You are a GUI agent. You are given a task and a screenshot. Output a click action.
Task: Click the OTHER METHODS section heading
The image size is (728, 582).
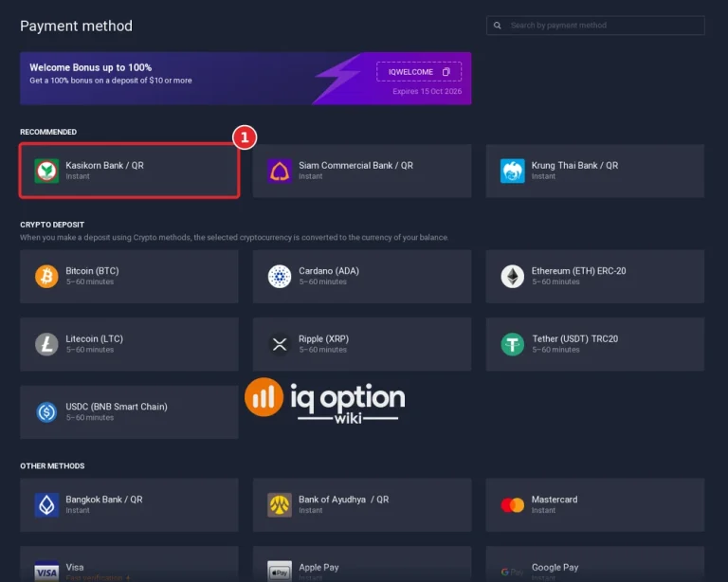pos(52,466)
